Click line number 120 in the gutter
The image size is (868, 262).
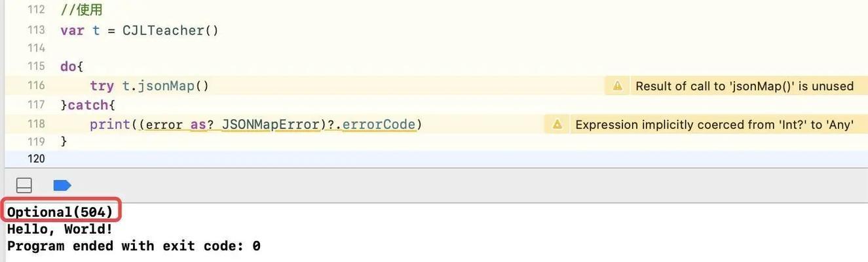pos(36,159)
